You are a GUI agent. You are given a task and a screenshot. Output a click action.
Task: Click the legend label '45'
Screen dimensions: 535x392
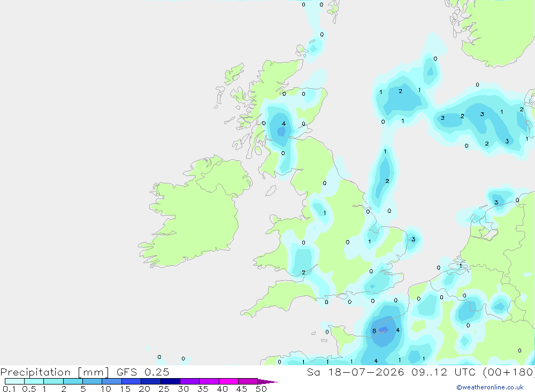(242, 389)
